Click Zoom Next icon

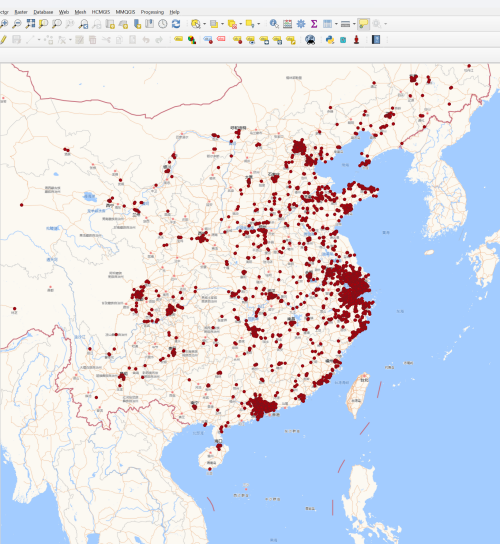pyautogui.click(x=96, y=24)
